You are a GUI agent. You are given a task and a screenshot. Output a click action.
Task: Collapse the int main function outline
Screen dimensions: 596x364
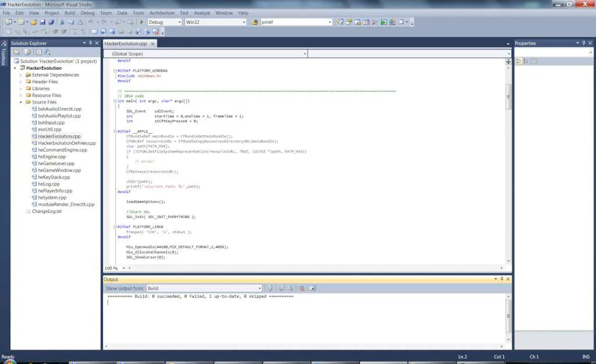[x=115, y=101]
